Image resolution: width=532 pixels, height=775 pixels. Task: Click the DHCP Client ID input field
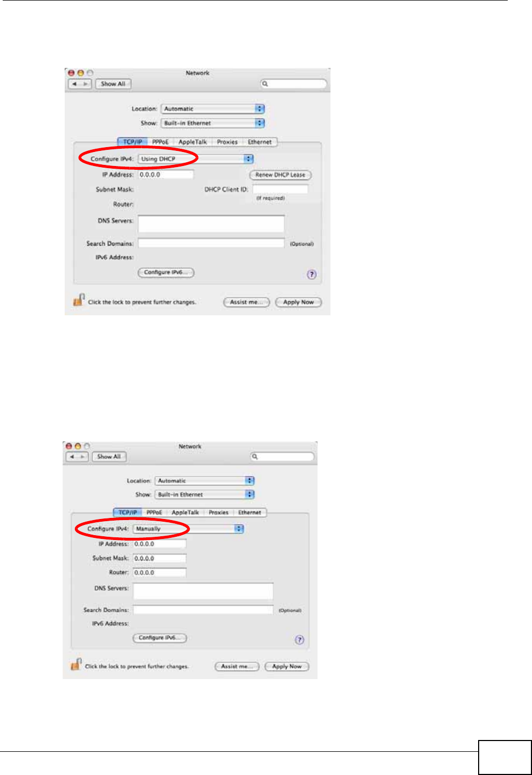coord(280,189)
